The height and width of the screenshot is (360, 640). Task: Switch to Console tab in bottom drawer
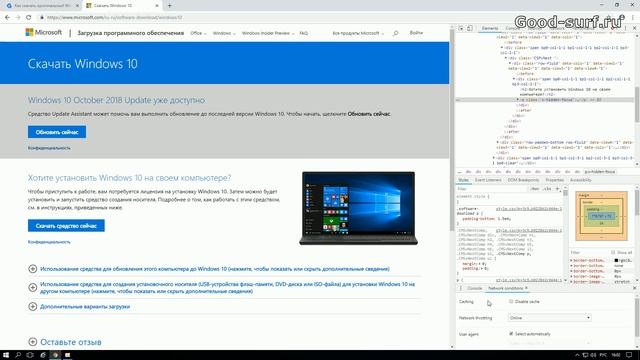pos(474,288)
